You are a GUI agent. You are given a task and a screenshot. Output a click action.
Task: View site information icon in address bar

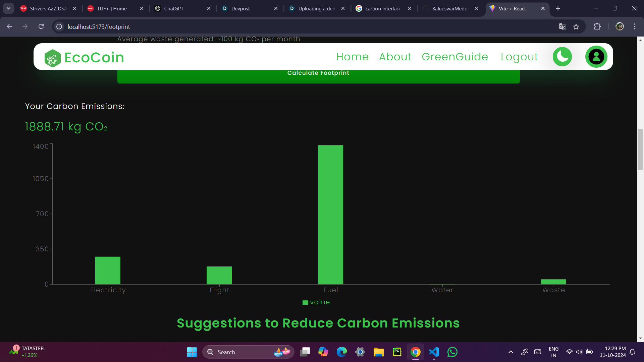pyautogui.click(x=59, y=26)
